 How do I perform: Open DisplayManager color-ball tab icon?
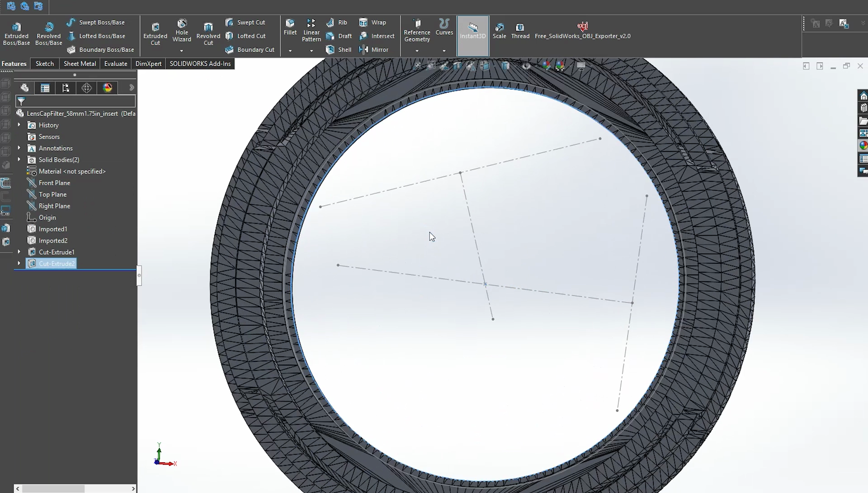pyautogui.click(x=108, y=88)
